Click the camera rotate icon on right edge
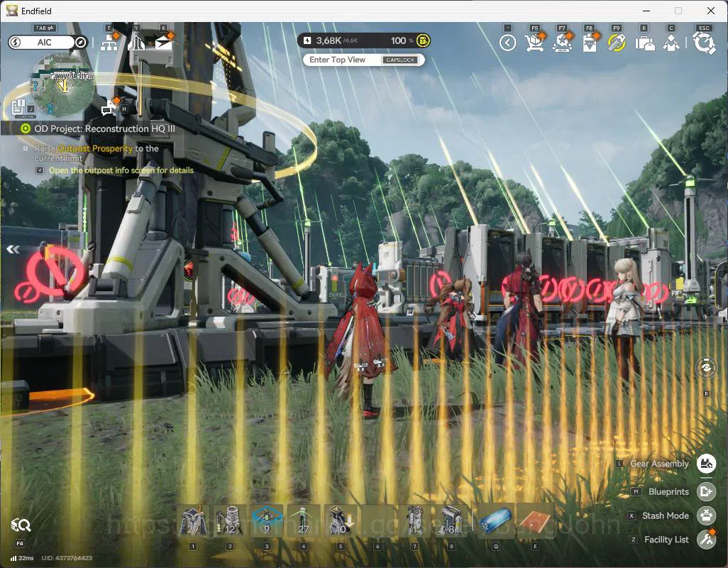 coord(706,368)
